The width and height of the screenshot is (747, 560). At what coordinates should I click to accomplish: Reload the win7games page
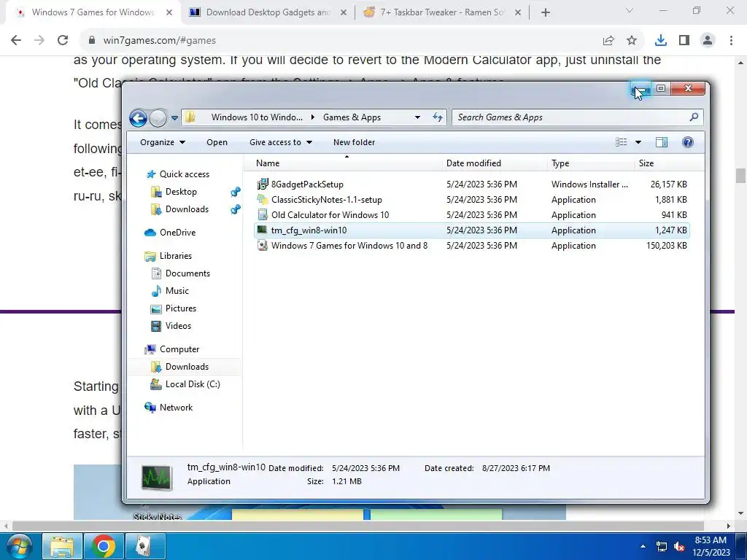(63, 41)
